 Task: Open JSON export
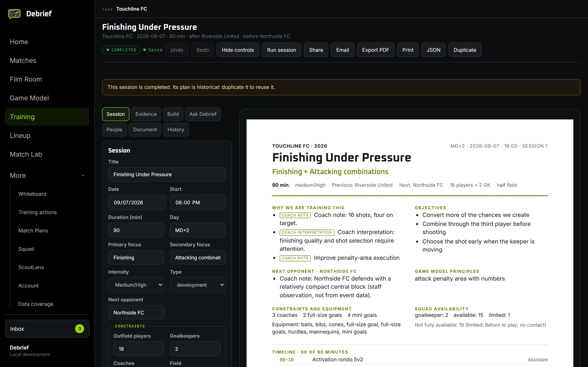(433, 50)
